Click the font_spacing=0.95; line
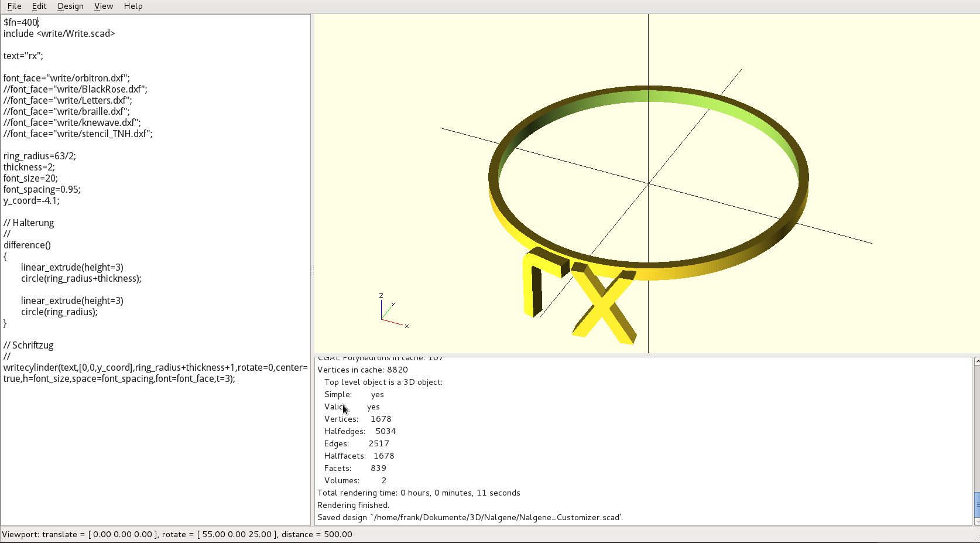The width and height of the screenshot is (980, 543). (x=42, y=189)
